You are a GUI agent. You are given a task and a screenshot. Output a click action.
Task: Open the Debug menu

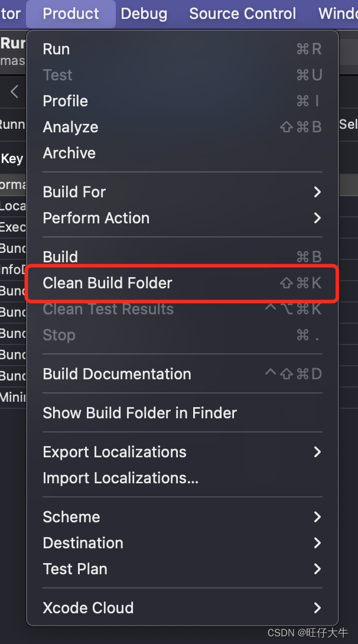pyautogui.click(x=144, y=14)
